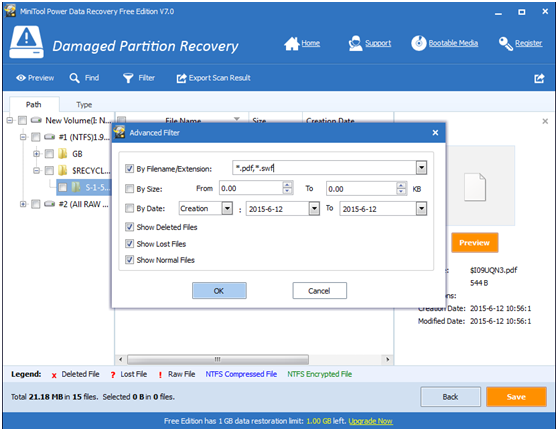This screenshot has width=558, height=431.
Task: Click the New Volume drive icon
Action: point(36,120)
